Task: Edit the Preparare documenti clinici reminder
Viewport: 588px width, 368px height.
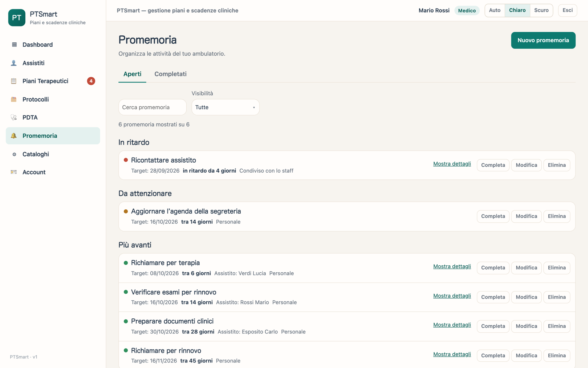Action: (x=526, y=326)
